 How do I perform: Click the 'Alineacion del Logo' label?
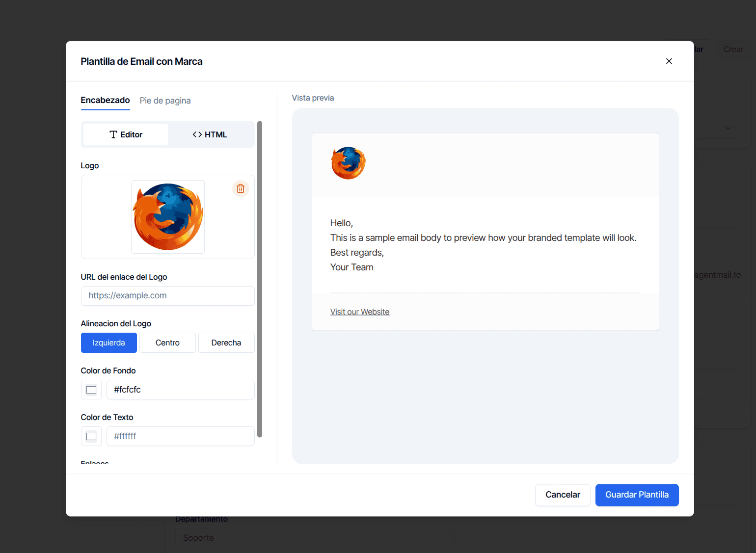[116, 323]
